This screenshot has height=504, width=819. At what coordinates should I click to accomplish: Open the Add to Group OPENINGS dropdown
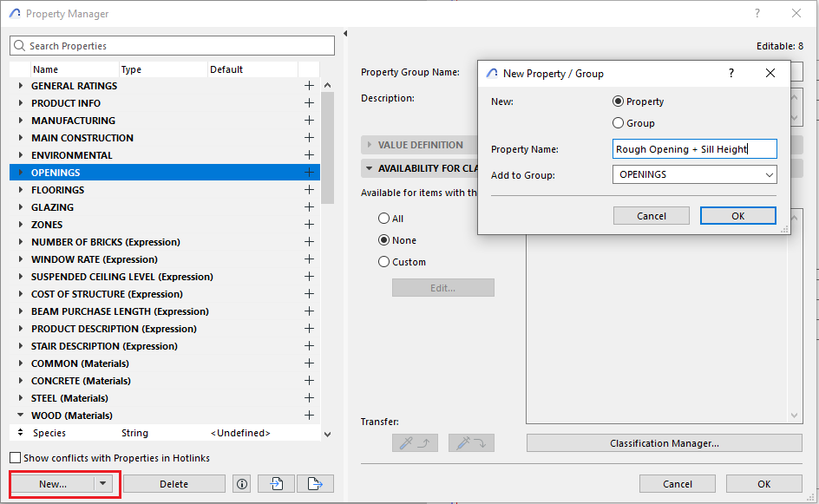click(x=695, y=174)
